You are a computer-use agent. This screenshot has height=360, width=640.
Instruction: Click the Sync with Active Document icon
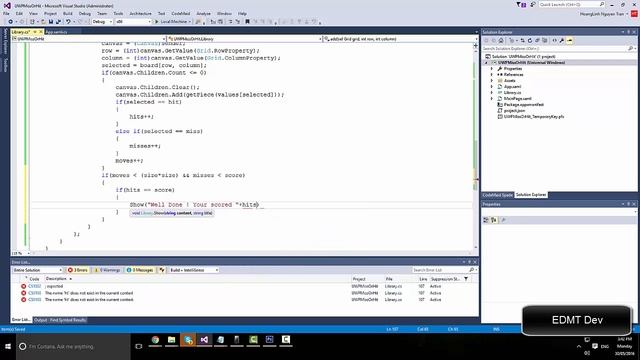click(522, 40)
